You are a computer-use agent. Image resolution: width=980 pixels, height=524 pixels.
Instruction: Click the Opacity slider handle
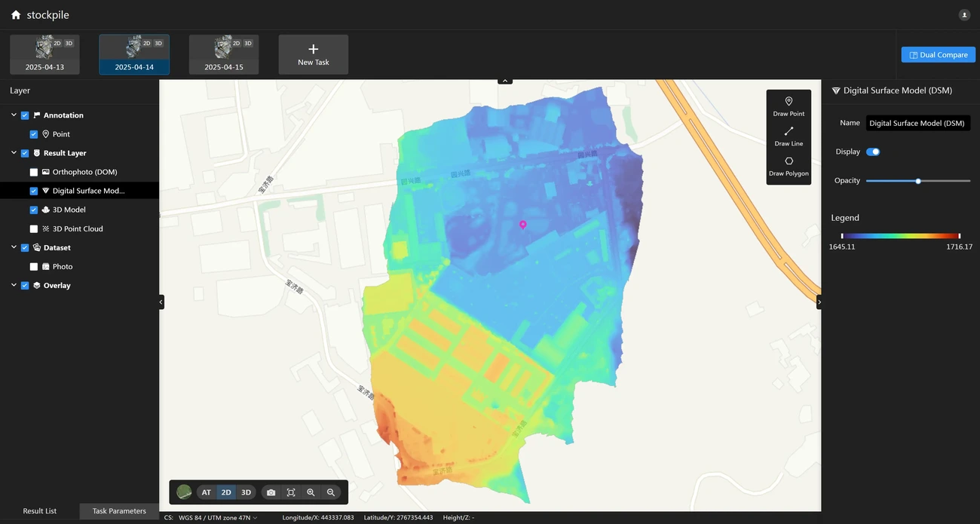tap(918, 181)
